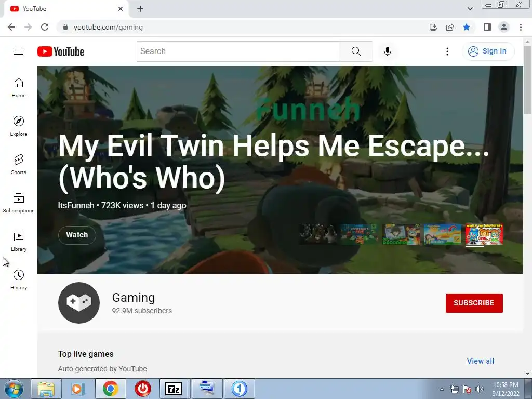Open a new browser tab

click(140, 9)
